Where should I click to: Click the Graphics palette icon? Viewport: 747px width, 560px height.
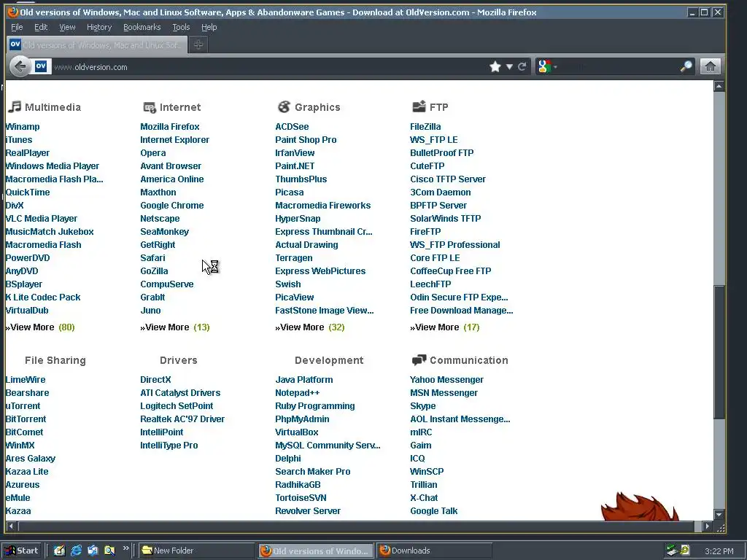pyautogui.click(x=284, y=106)
